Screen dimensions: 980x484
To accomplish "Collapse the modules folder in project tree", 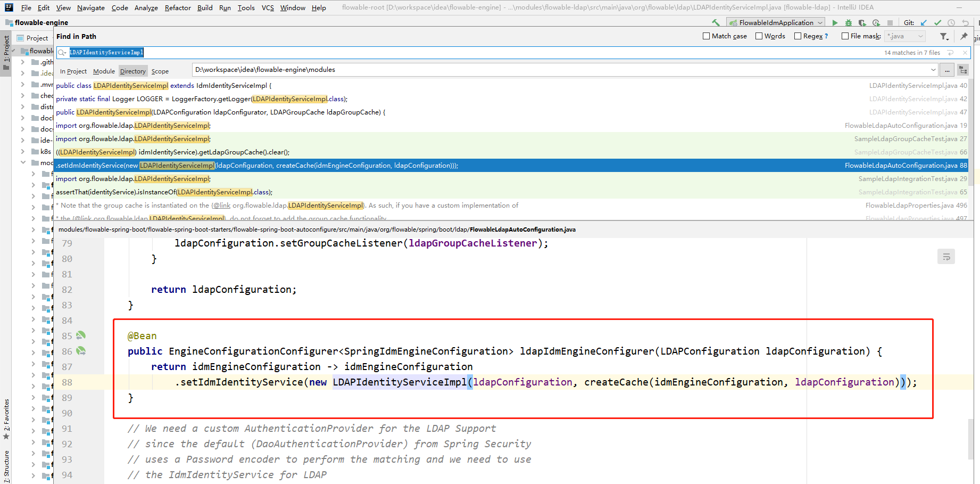I will [x=22, y=163].
